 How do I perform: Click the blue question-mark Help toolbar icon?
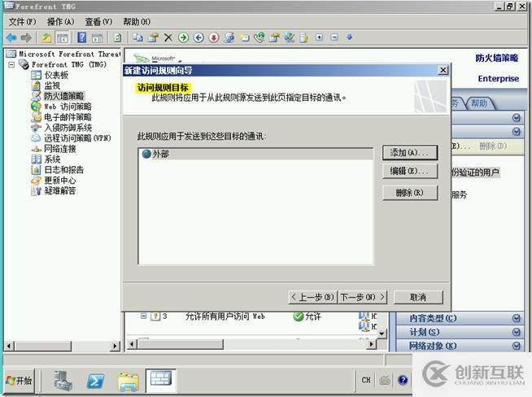coord(82,37)
